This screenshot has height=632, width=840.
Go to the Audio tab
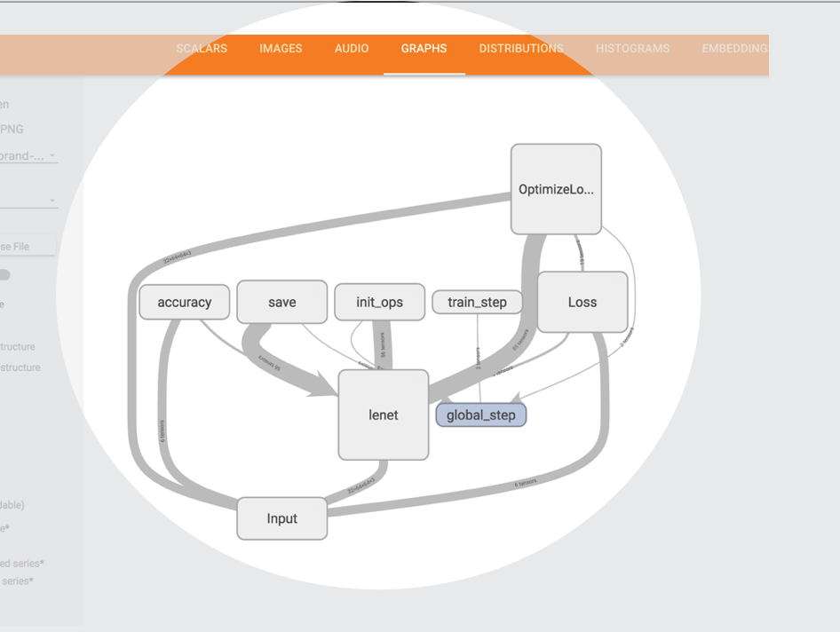pos(352,49)
